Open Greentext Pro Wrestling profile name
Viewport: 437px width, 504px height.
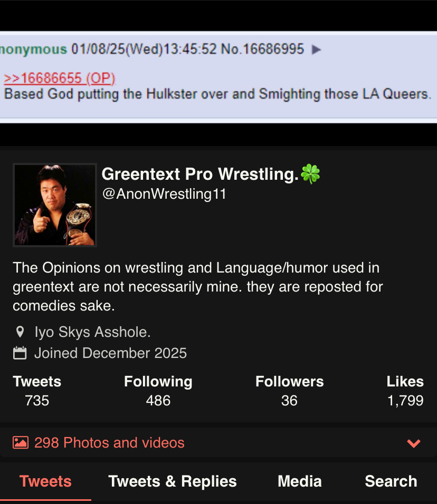(200, 174)
